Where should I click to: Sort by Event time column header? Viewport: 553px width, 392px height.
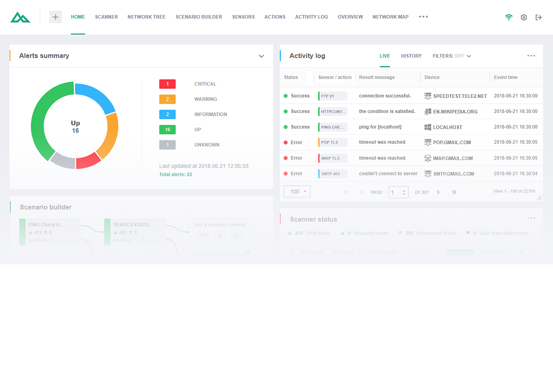506,77
